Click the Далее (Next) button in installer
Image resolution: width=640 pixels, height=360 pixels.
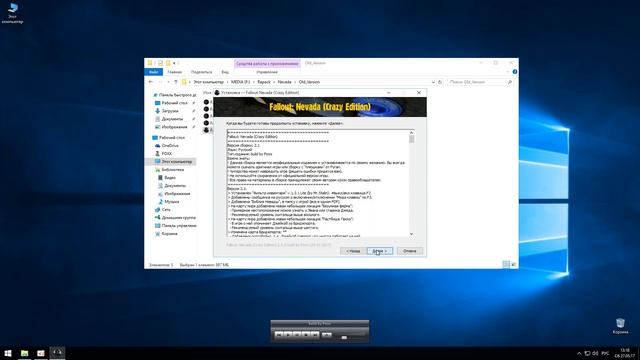tap(380, 251)
